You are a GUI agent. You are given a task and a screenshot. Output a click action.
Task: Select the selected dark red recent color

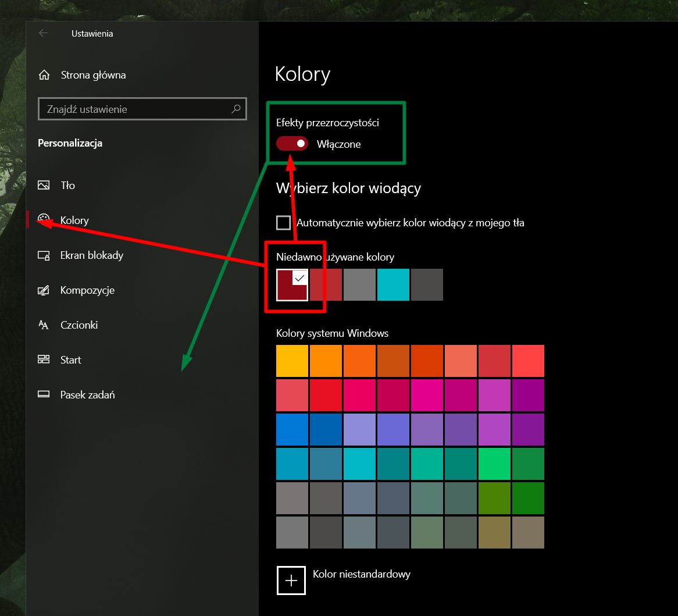(x=292, y=285)
